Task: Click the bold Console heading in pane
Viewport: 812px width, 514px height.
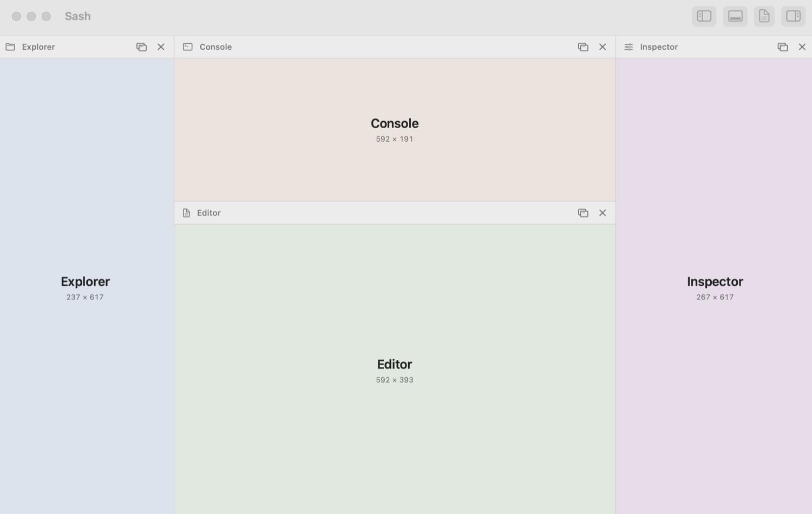Action: [x=395, y=123]
